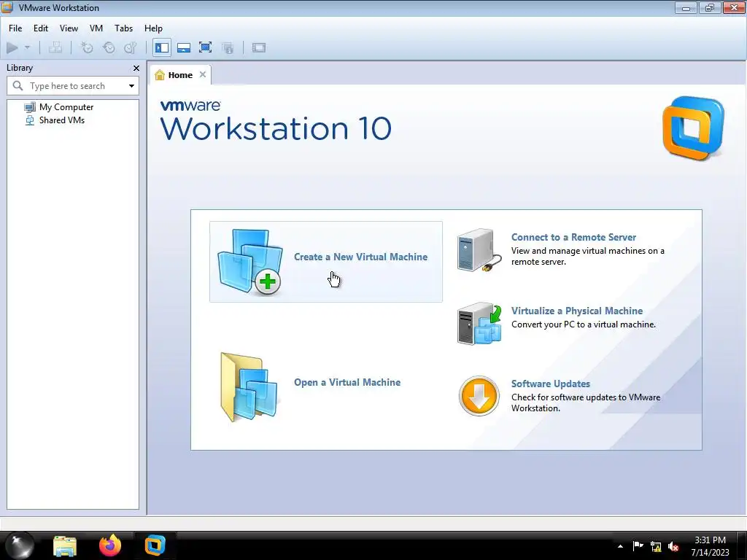Click the open virtual machine folder icon
747x560 pixels.
point(249,386)
